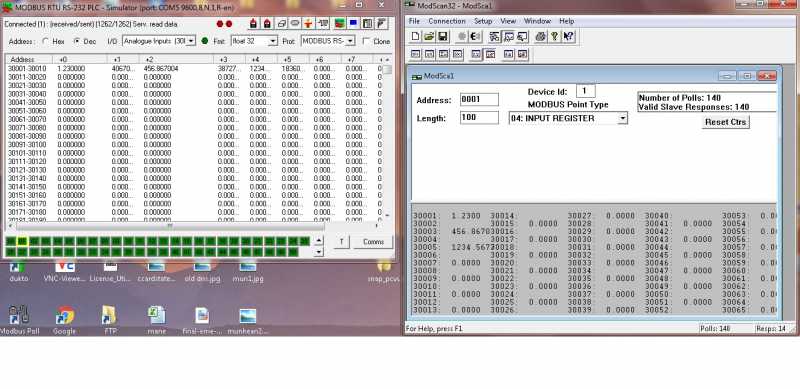This screenshot has width=800, height=389.
Task: Click the Valid Slave Responses: 140 text
Action: [694, 107]
